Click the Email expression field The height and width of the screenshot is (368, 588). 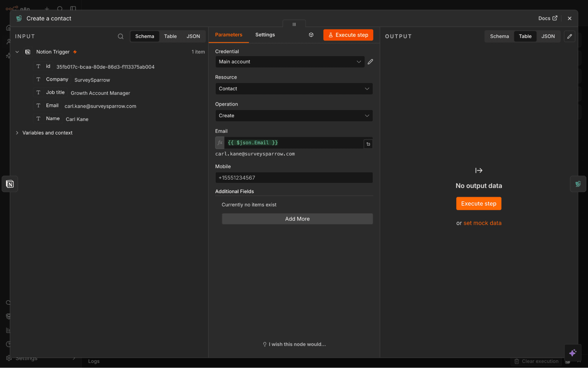pyautogui.click(x=294, y=142)
